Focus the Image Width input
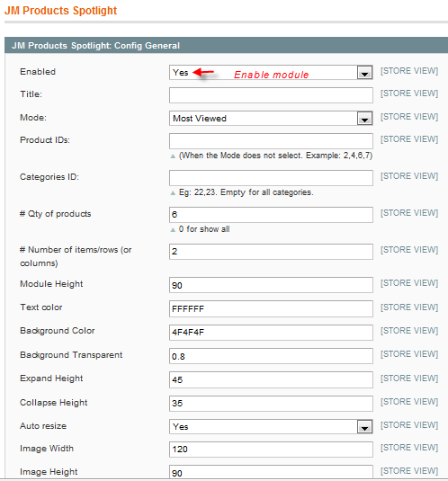 tap(271, 450)
